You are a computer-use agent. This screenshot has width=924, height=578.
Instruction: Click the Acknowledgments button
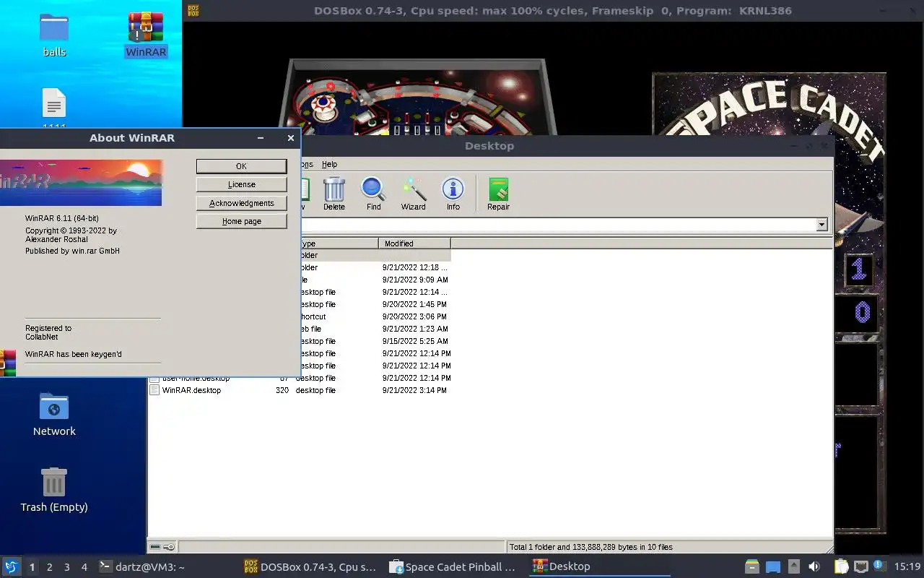(242, 204)
